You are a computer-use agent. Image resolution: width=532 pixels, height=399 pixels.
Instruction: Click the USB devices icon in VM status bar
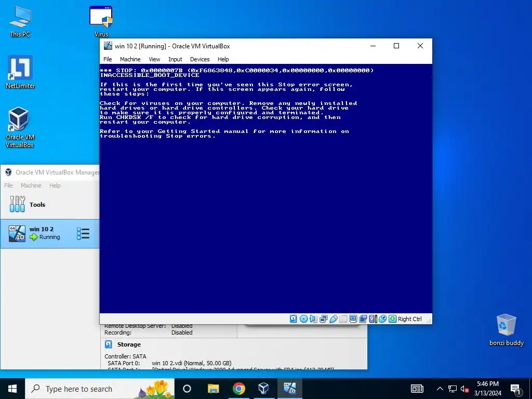pos(333,319)
